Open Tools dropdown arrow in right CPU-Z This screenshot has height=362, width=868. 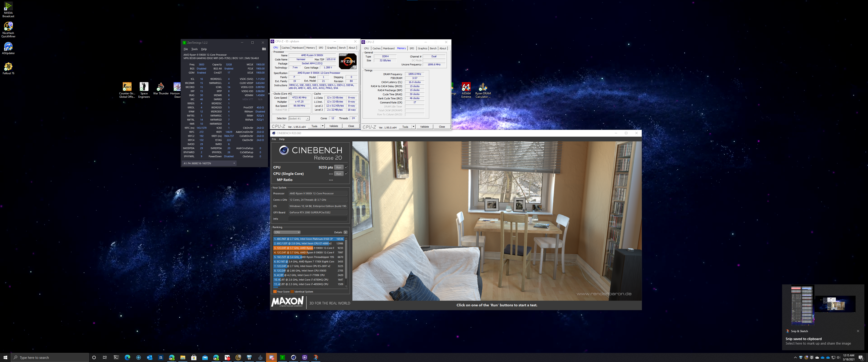coord(413,127)
